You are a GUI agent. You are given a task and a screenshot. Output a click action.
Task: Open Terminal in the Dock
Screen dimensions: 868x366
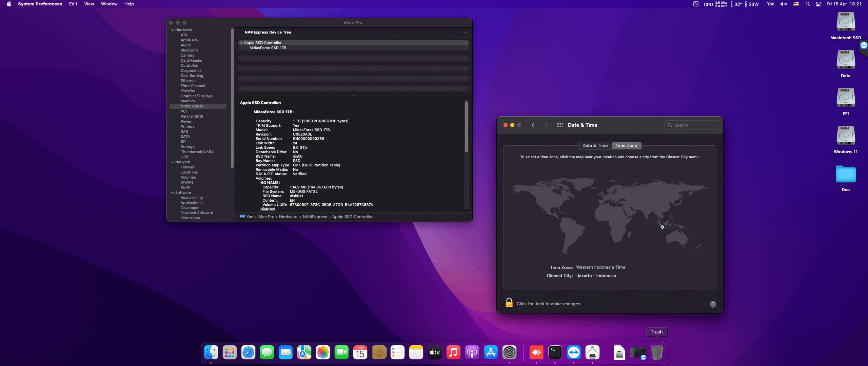(x=555, y=352)
